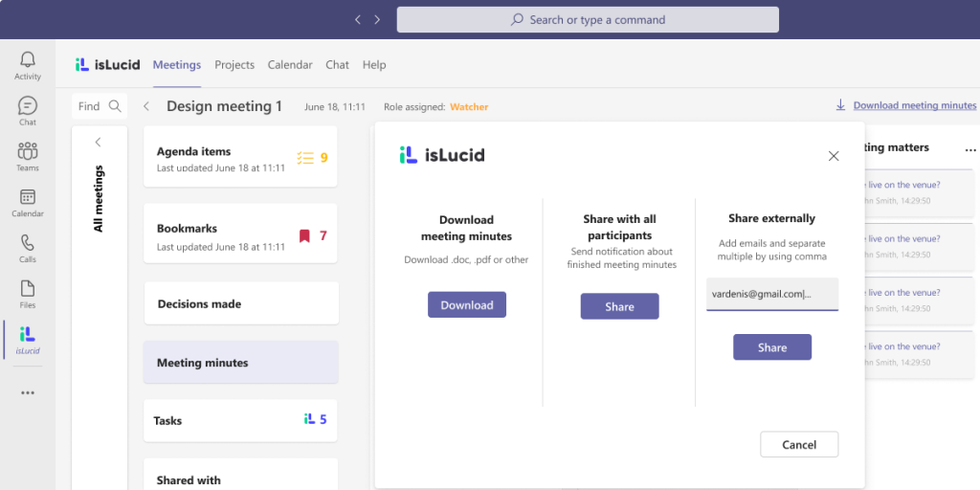Go forward with the title bar arrow

tap(377, 20)
